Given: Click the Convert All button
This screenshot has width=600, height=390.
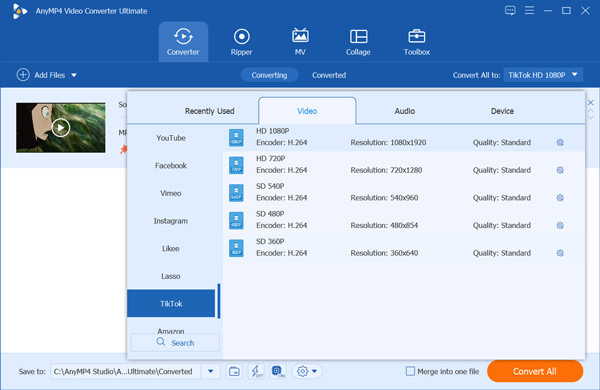Looking at the screenshot, I should click(535, 371).
